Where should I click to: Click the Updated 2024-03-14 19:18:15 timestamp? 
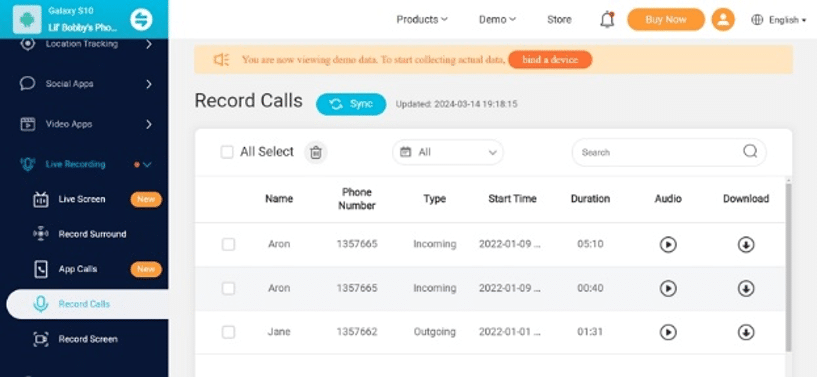click(456, 104)
